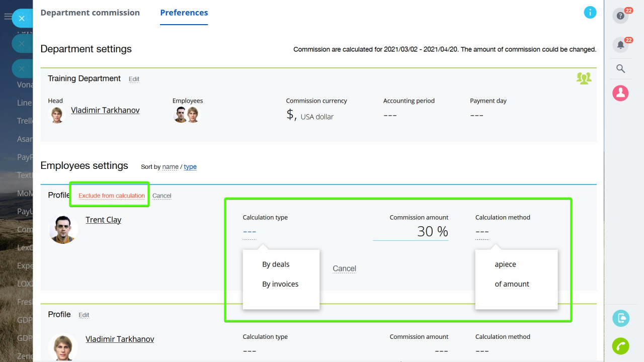Click Trent Clay's avatar thumbnail

point(63,229)
